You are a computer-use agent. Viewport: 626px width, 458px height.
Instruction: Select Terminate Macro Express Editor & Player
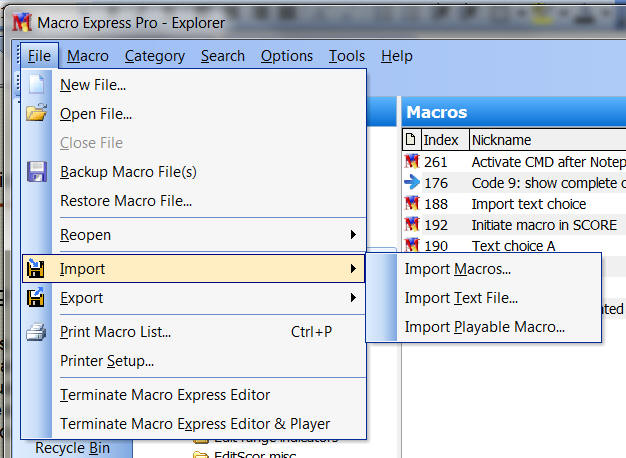(x=194, y=424)
